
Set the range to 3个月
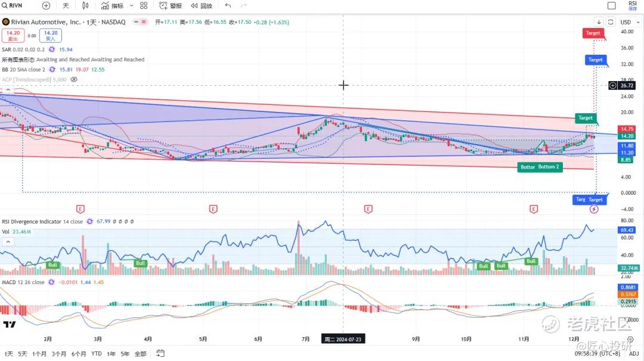tap(58, 354)
